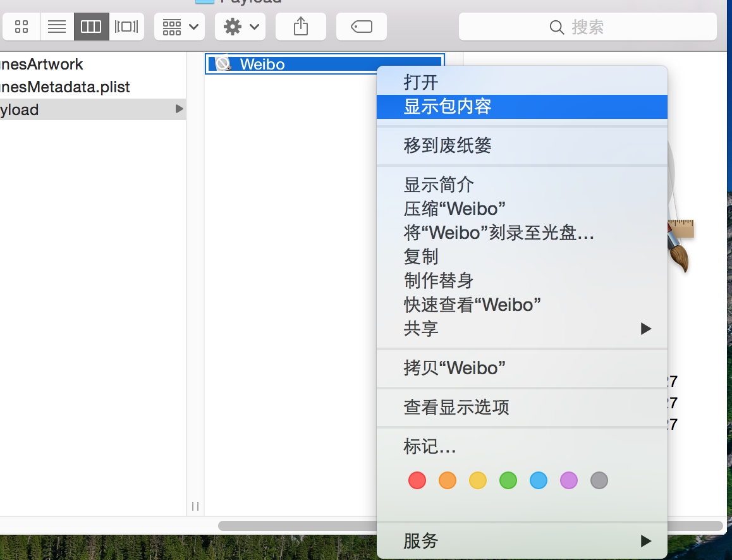Choose 将“Weibo”刻录至光盘 menu item
Viewport: 732px width, 560px height.
pyautogui.click(x=522, y=233)
